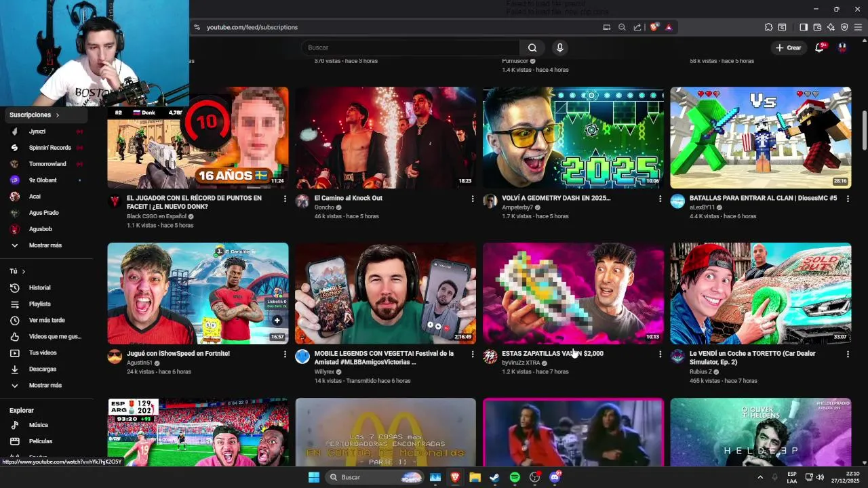
Task: Toggle the browser sidebar panel icon
Action: 804,27
